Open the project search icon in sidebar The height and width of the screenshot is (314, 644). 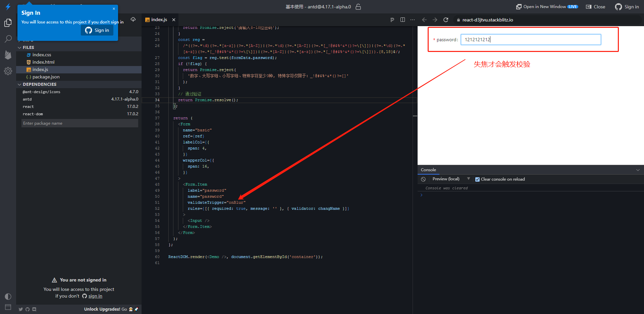(8, 39)
